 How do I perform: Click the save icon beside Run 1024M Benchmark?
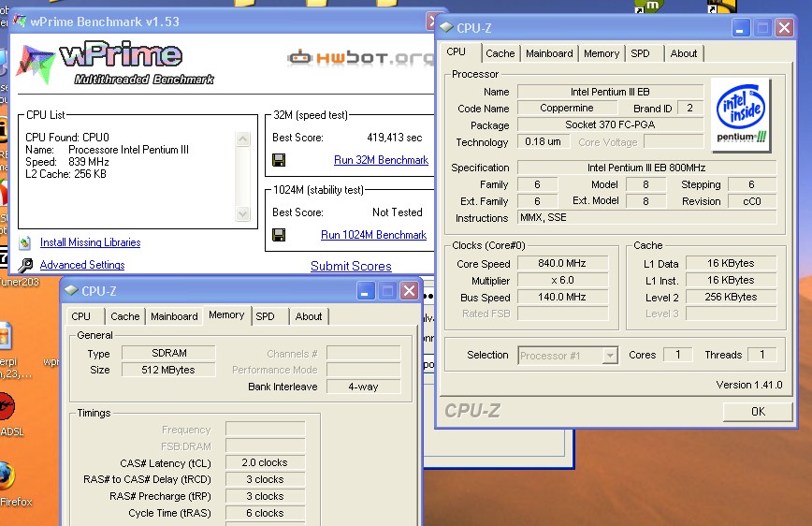pyautogui.click(x=279, y=235)
